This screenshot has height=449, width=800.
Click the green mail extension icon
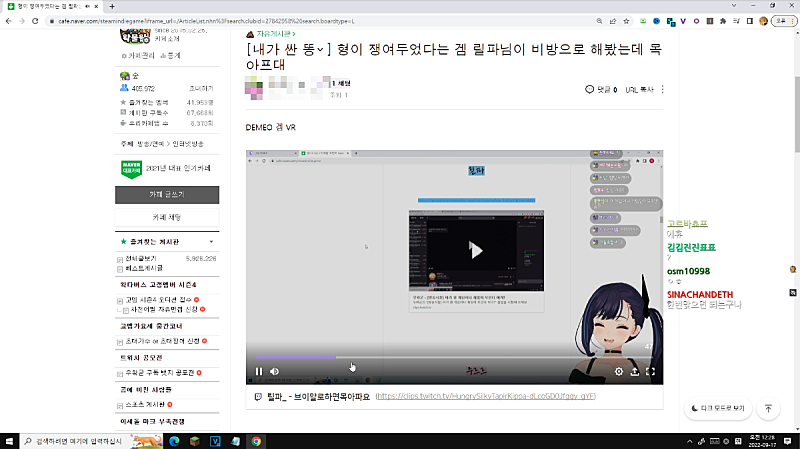(x=643, y=21)
